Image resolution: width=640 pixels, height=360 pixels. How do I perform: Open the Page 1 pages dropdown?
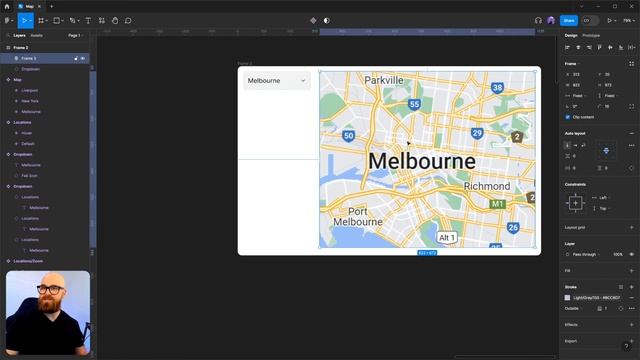75,36
